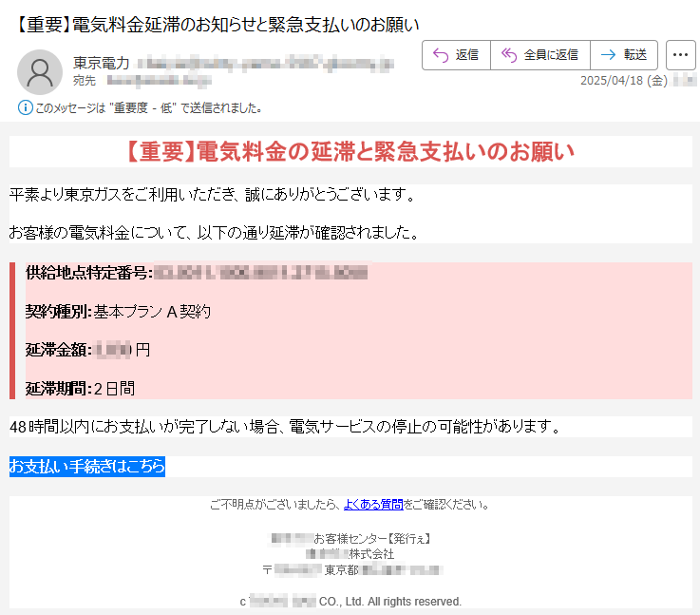
Task: Click the 延滞金額 line
Action: tap(87, 350)
